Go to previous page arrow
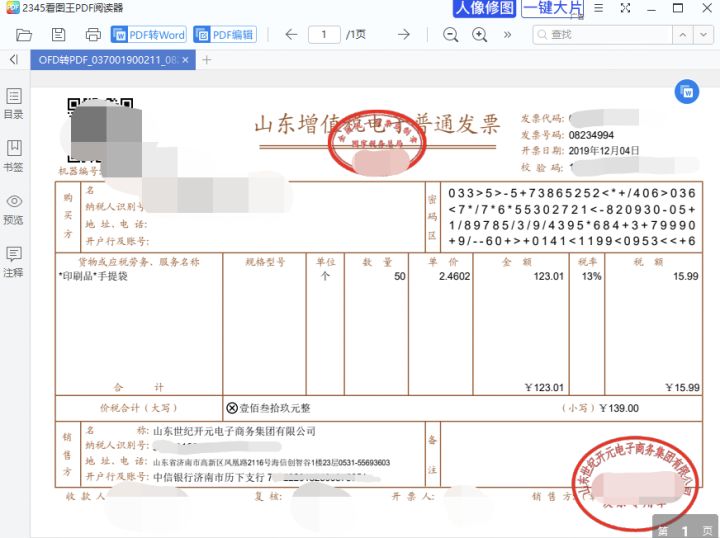Screen dimensions: 720x538 point(291,34)
